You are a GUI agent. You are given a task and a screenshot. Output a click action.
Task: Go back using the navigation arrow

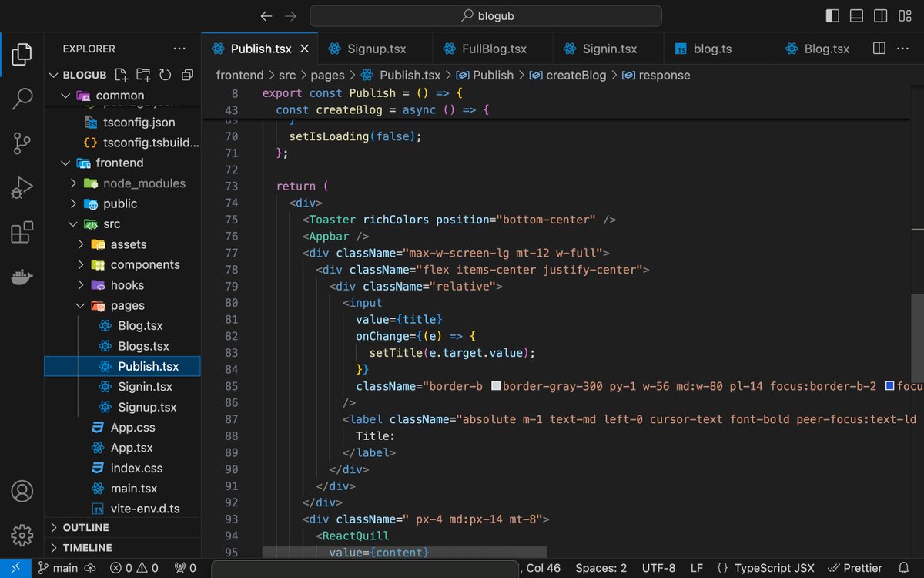click(x=266, y=15)
